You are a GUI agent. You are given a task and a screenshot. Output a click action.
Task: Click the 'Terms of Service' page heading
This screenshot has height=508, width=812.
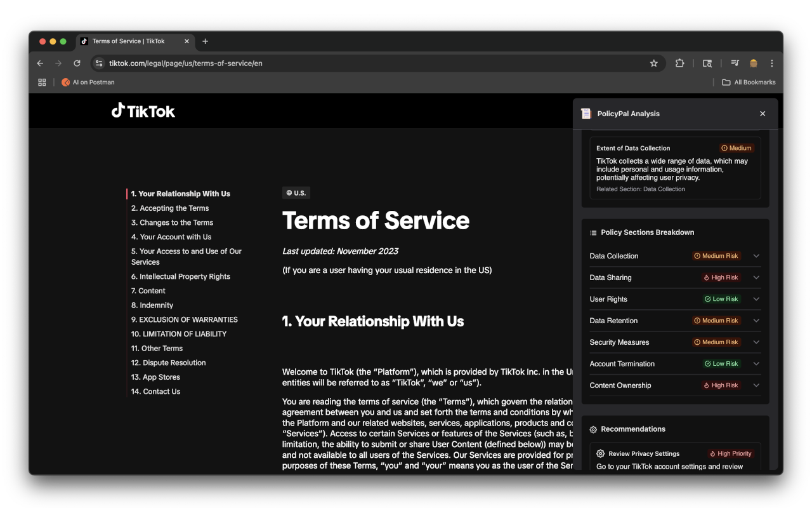click(376, 220)
